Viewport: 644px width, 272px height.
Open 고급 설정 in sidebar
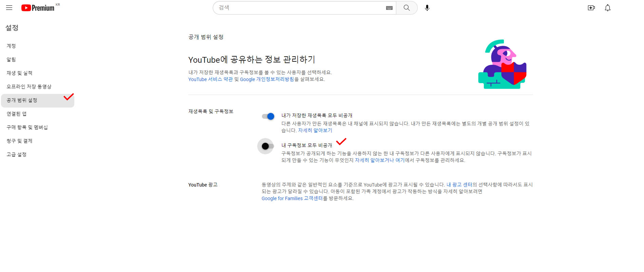click(37, 154)
